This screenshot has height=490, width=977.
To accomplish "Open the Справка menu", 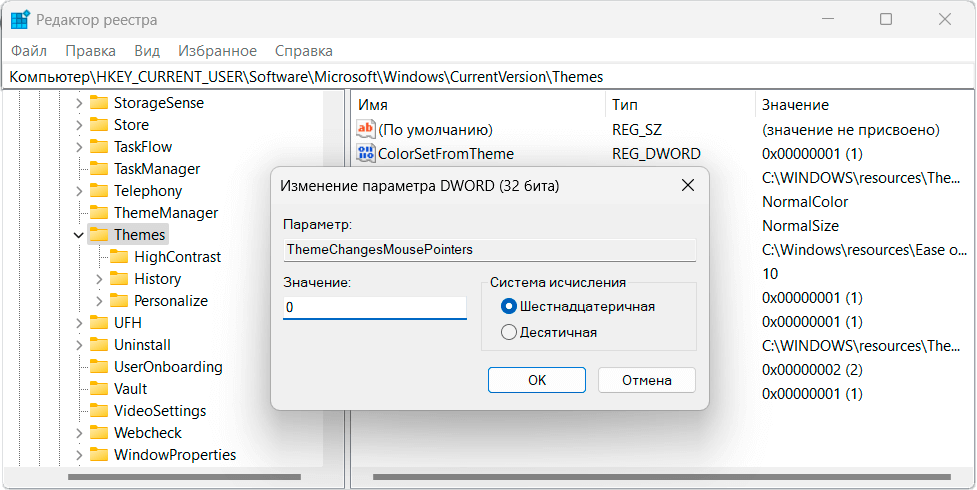I will (x=304, y=50).
